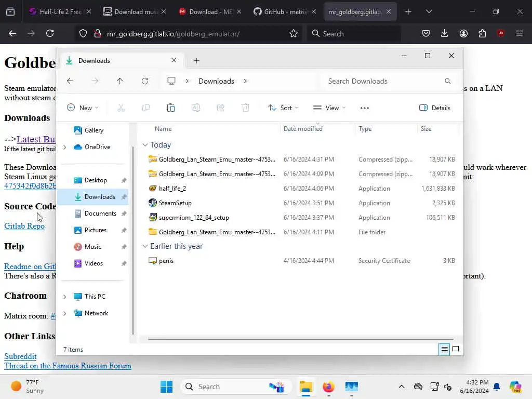532x399 pixels.
Task: Switch to details list view icon
Action: [x=444, y=349]
